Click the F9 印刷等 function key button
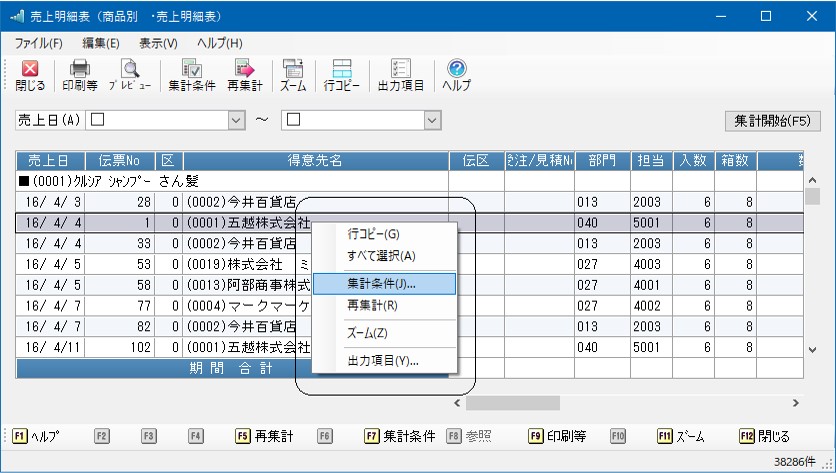Image resolution: width=836 pixels, height=473 pixels. 557,436
